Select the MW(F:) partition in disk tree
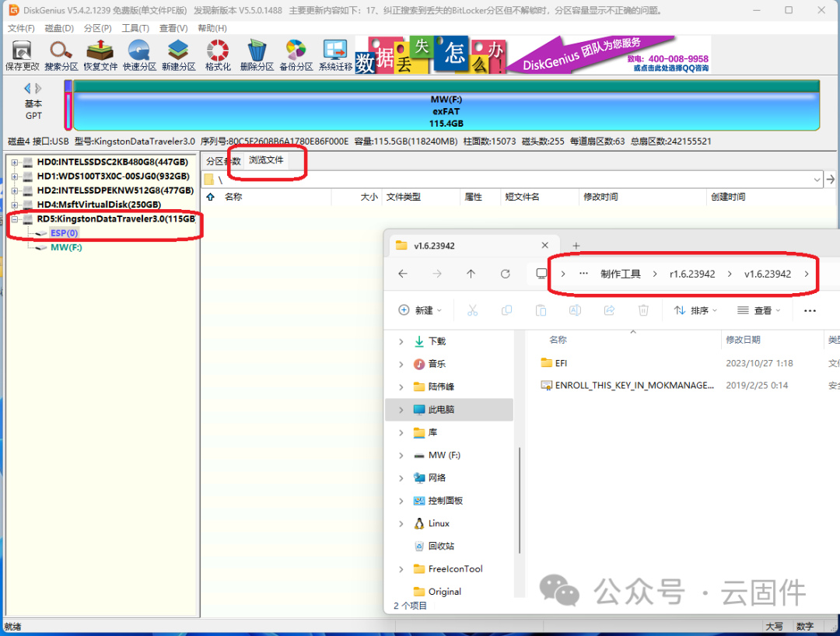The height and width of the screenshot is (636, 840). point(66,247)
